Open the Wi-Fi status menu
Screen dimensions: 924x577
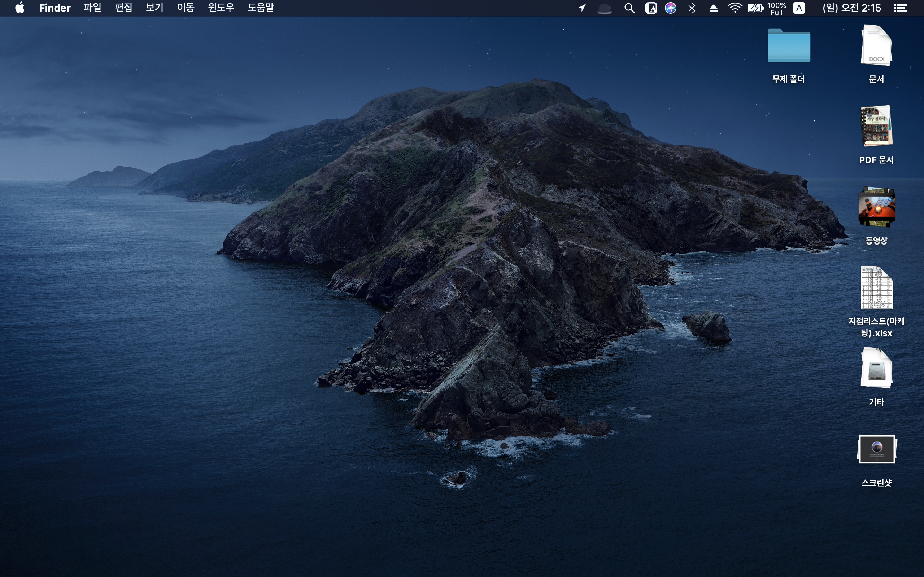tap(735, 8)
